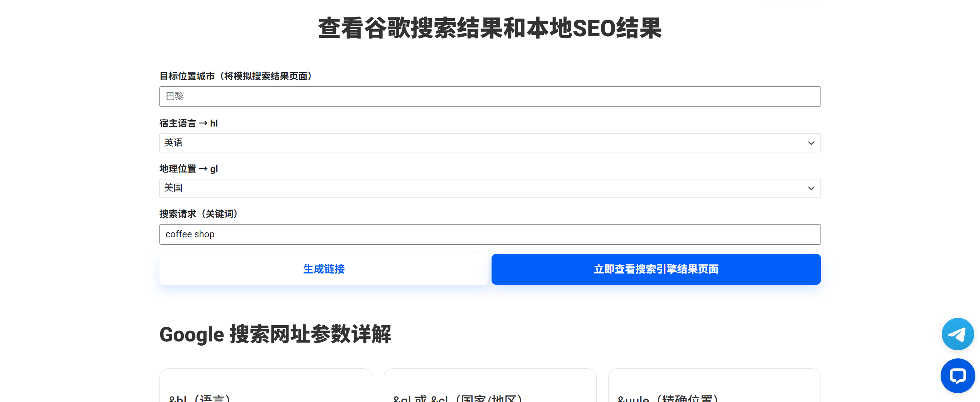Click the &uule（精确位置）card
The image size is (980, 402).
tap(714, 385)
